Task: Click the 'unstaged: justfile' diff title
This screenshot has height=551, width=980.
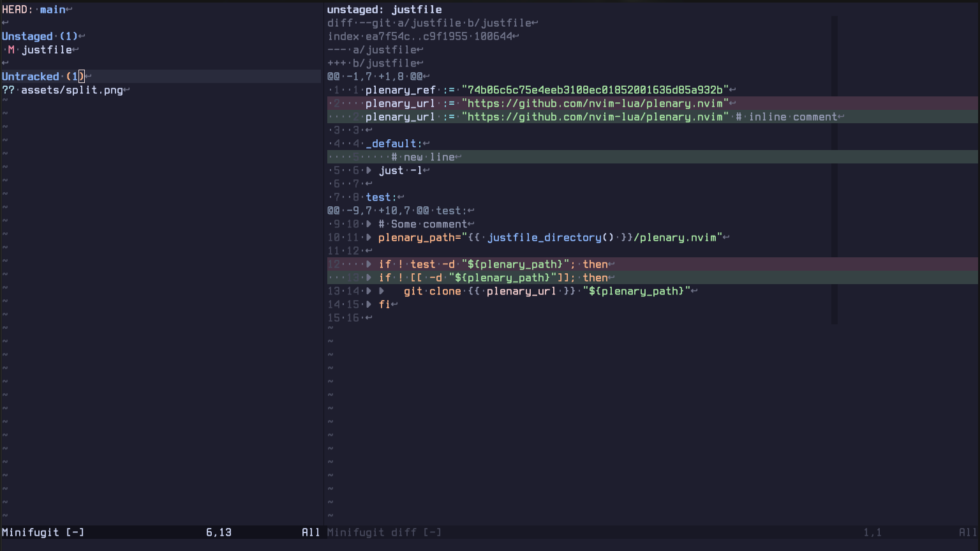Action: (384, 10)
